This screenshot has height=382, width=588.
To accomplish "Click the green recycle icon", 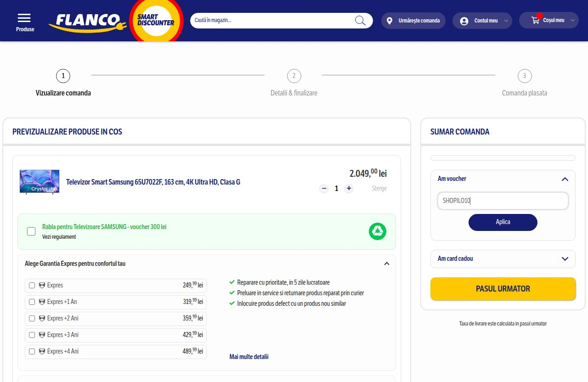I will tap(378, 231).
